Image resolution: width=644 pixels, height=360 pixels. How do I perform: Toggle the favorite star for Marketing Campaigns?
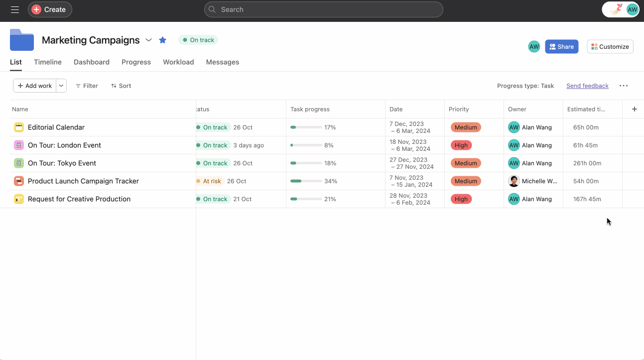(162, 40)
